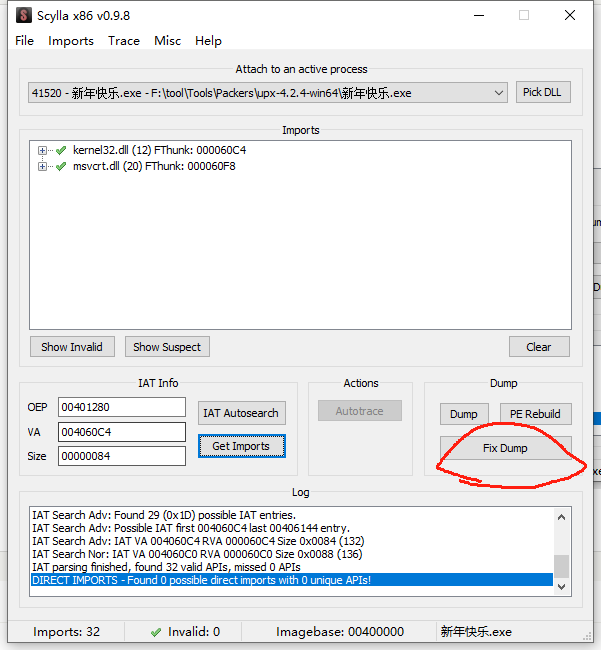Click 新年快乐.exe in status bar
The height and width of the screenshot is (650, 601).
coord(476,632)
